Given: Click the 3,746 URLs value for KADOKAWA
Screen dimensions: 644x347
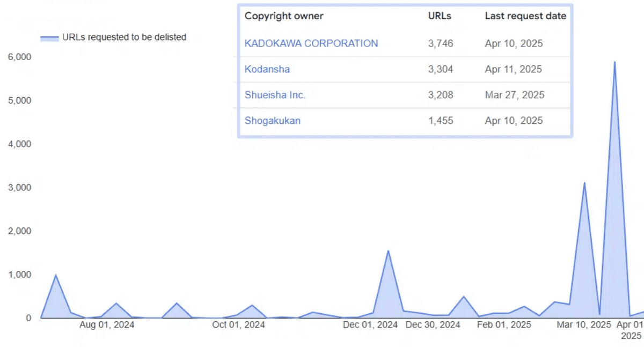Looking at the screenshot, I should click(x=441, y=43).
